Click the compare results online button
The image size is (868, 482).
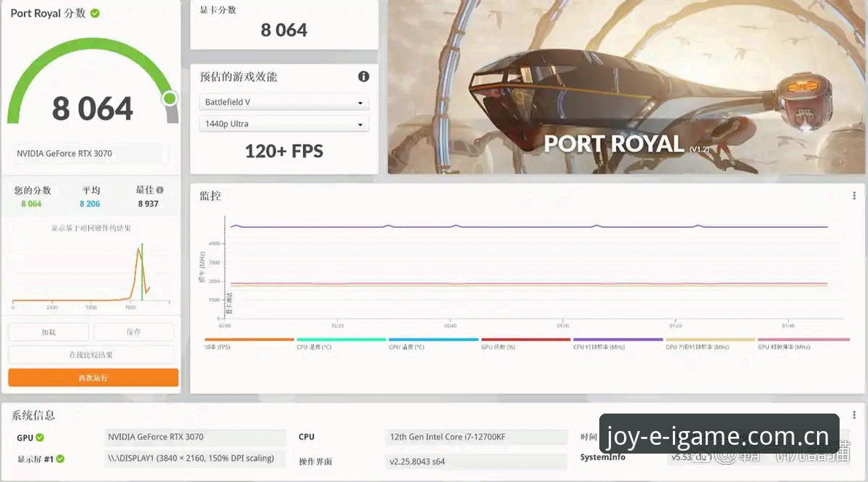click(x=91, y=355)
